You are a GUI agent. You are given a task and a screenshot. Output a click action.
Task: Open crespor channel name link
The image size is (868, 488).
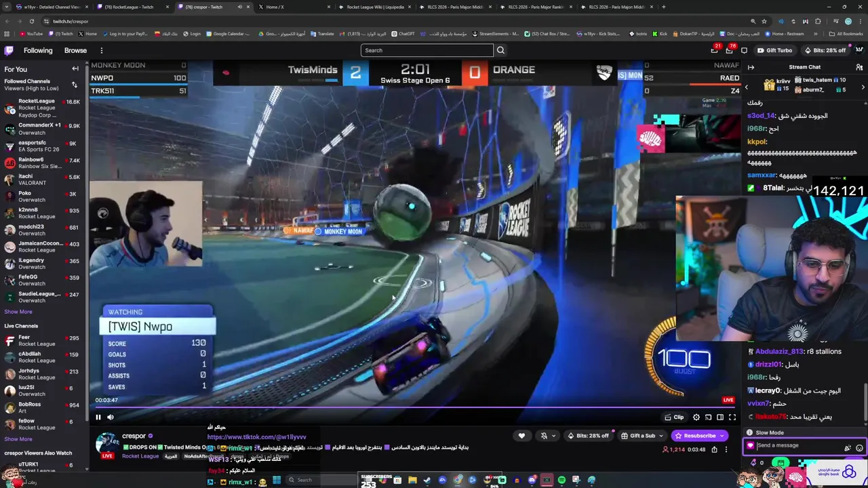pos(134,436)
